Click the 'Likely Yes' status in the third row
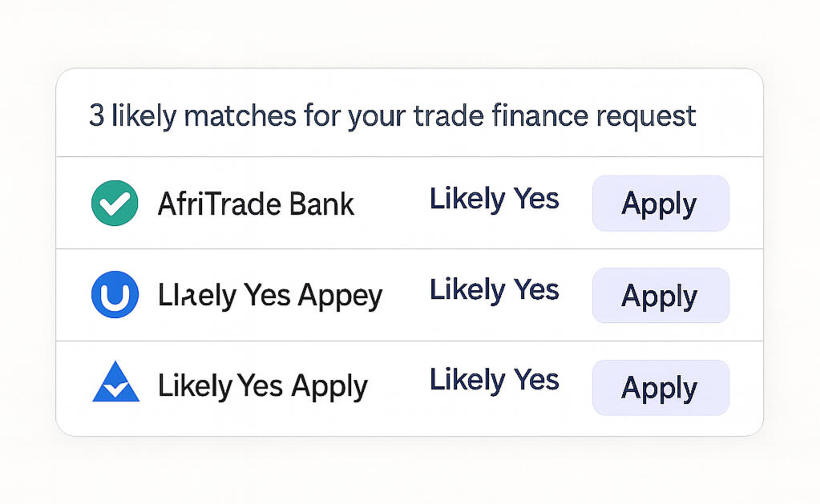 point(494,381)
